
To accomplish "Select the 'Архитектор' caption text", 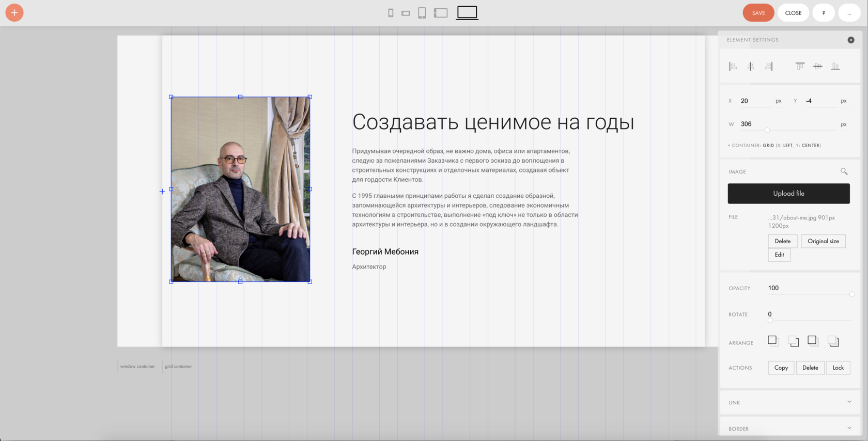I will [369, 267].
